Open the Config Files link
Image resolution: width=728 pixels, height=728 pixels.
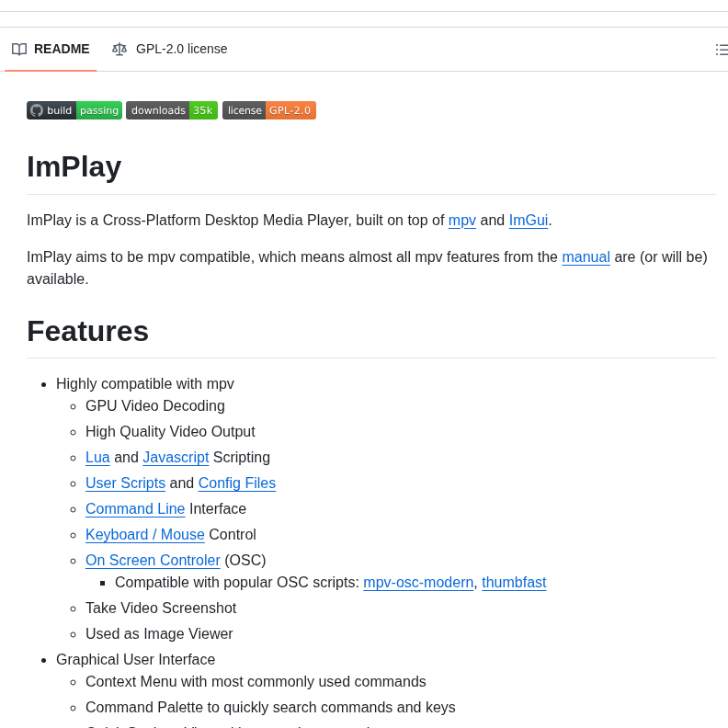[237, 483]
